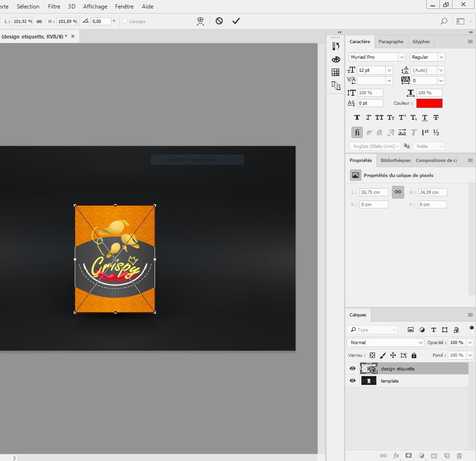Click the red Couleur text color swatch
This screenshot has width=476, height=461.
(x=429, y=103)
